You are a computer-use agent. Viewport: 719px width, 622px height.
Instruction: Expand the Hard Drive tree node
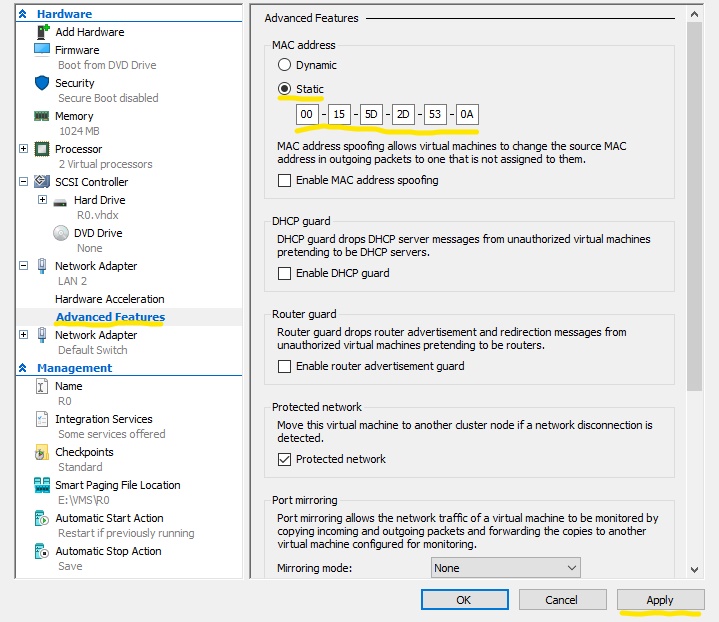coord(43,200)
